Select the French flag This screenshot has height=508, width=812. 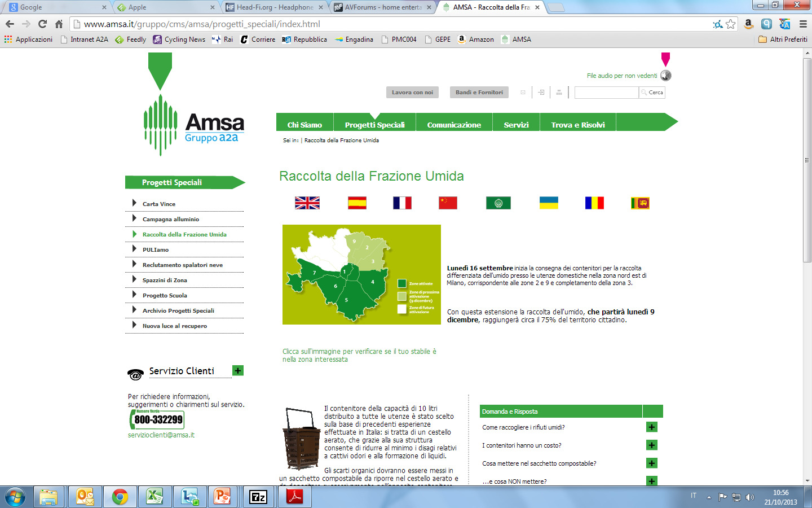point(402,203)
